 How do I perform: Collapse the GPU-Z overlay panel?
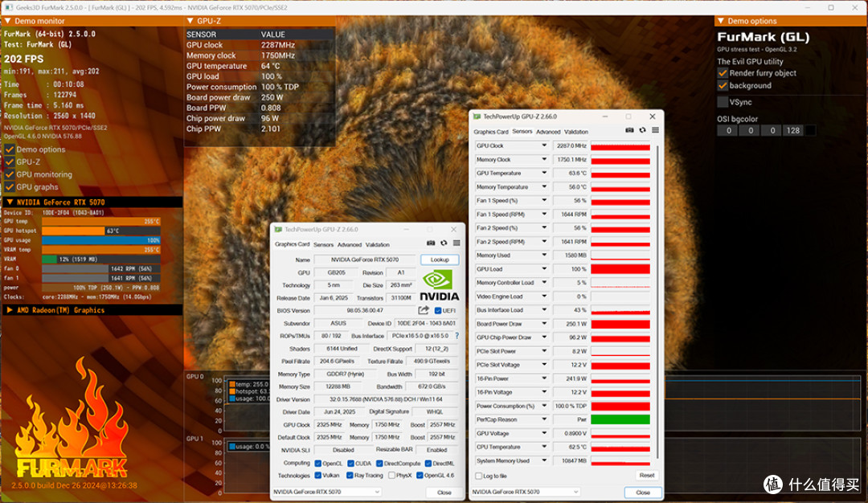tap(190, 21)
